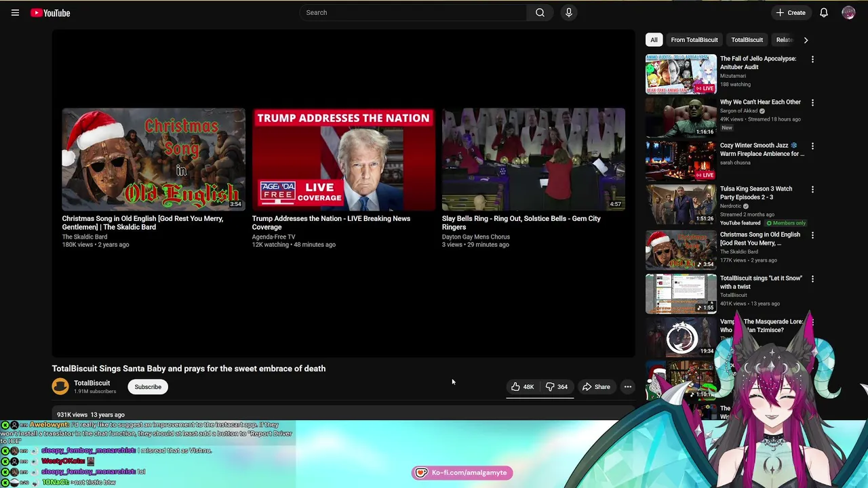Select the TotalBiscuit filter chip

click(x=747, y=40)
